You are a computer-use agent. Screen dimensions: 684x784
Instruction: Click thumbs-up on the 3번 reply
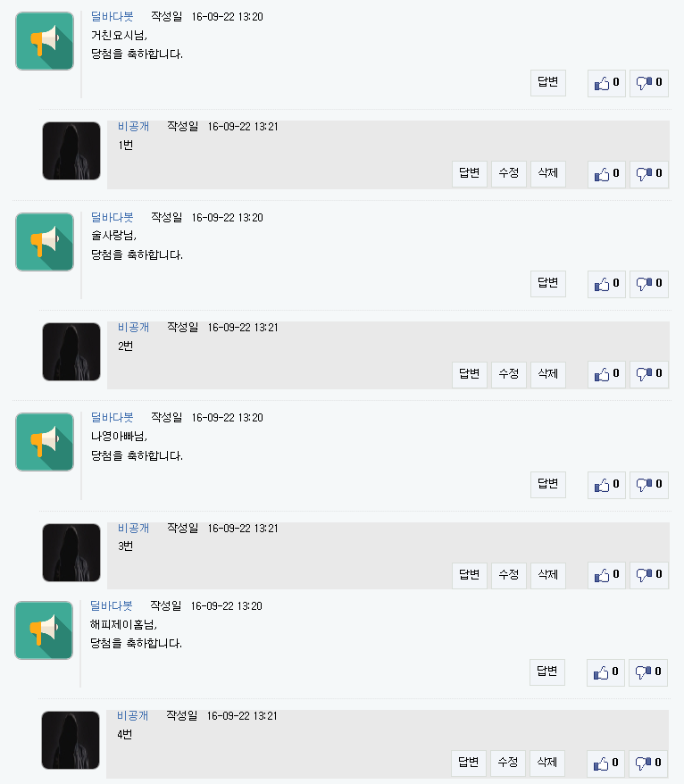[606, 575]
